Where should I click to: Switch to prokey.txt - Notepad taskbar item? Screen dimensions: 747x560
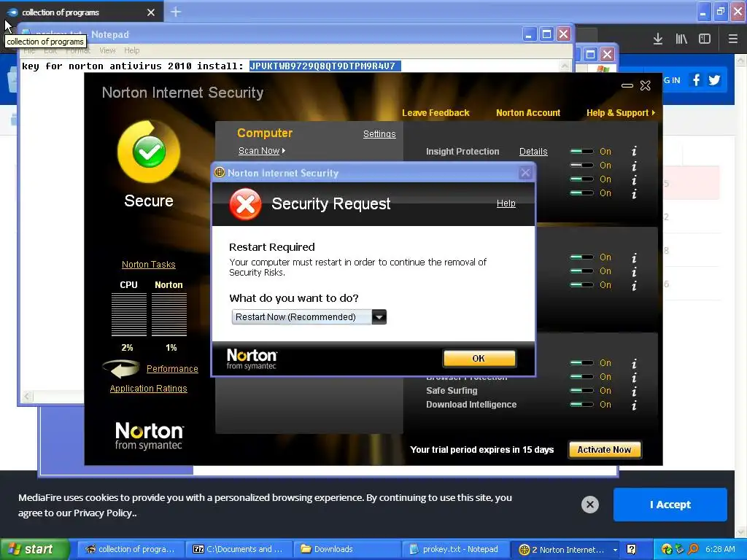pyautogui.click(x=455, y=550)
